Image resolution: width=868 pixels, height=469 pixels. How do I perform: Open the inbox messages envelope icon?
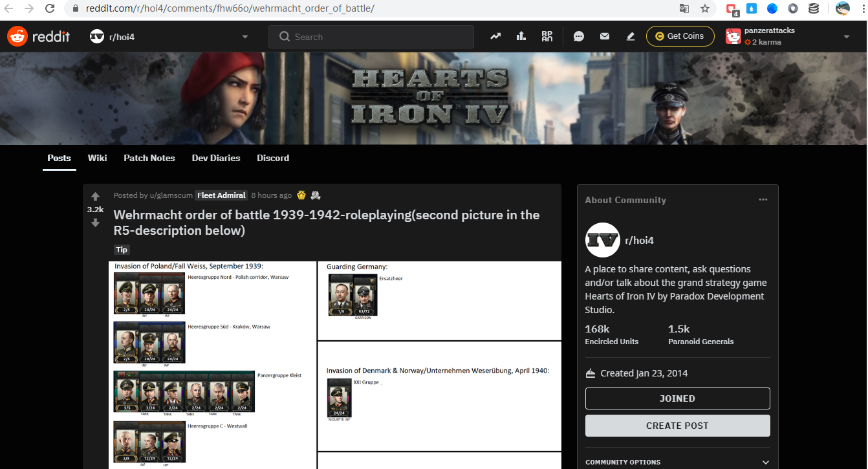click(605, 37)
